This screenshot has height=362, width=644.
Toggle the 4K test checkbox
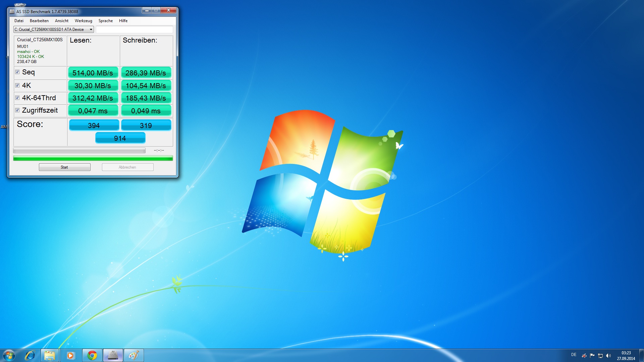(x=17, y=85)
